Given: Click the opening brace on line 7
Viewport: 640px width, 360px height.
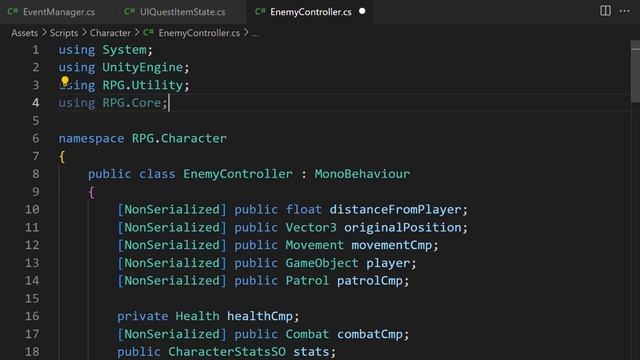Looking at the screenshot, I should tap(62, 156).
